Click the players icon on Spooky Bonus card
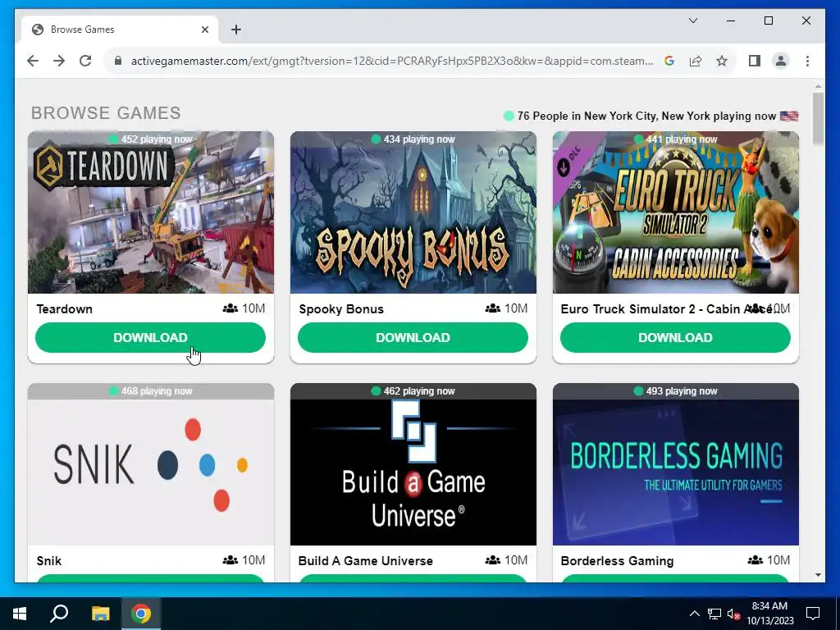This screenshot has height=630, width=840. pyautogui.click(x=493, y=308)
